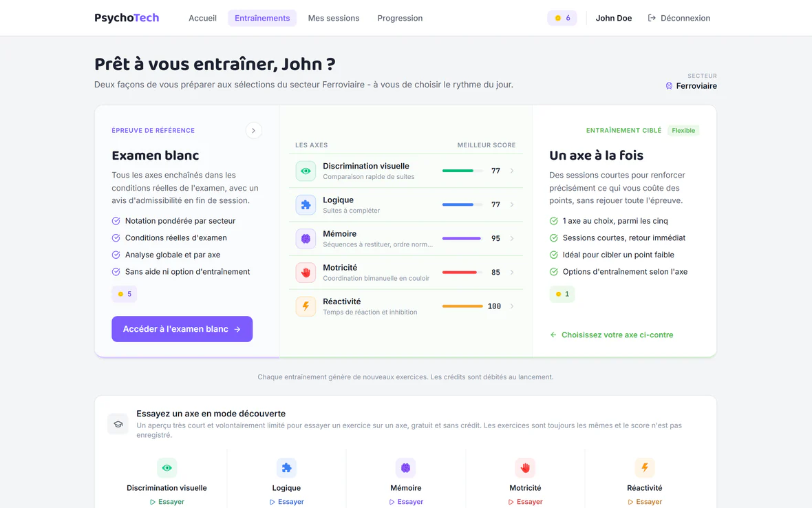
Task: Click the John Doe user name
Action: 614,18
